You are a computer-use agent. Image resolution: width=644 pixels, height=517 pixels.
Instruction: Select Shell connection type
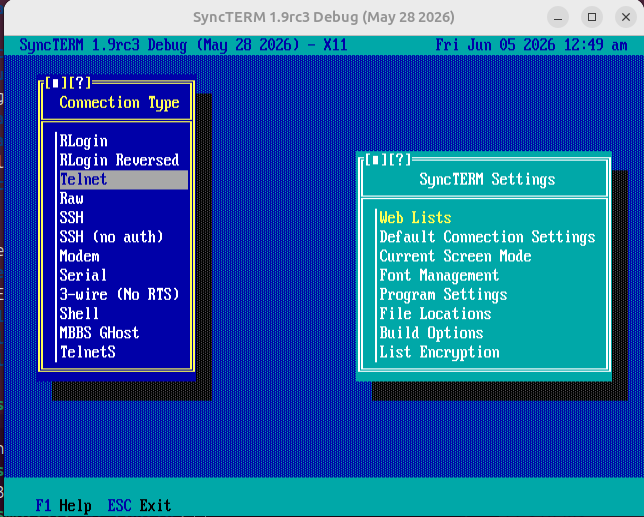coord(124,314)
